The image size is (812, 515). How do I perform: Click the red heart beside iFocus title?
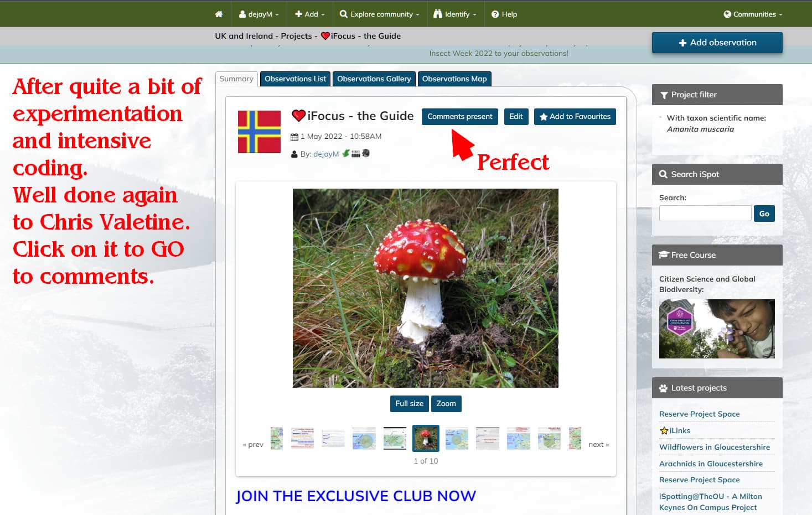click(298, 116)
